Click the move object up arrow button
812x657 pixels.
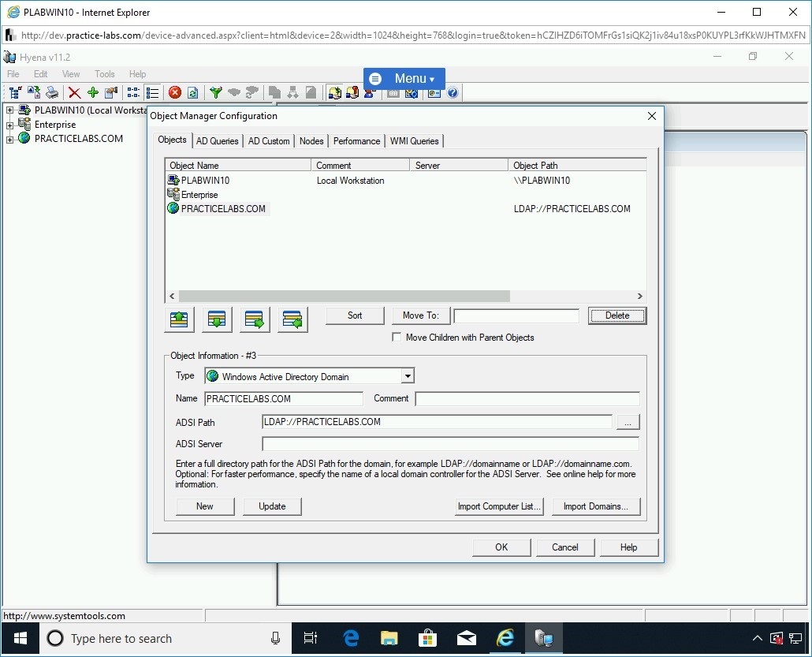click(x=179, y=319)
